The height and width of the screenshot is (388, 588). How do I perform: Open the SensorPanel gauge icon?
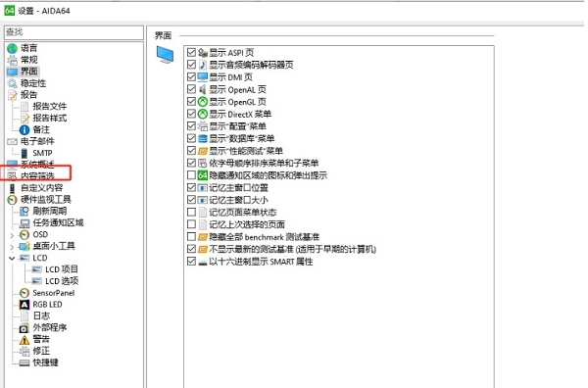(24, 293)
